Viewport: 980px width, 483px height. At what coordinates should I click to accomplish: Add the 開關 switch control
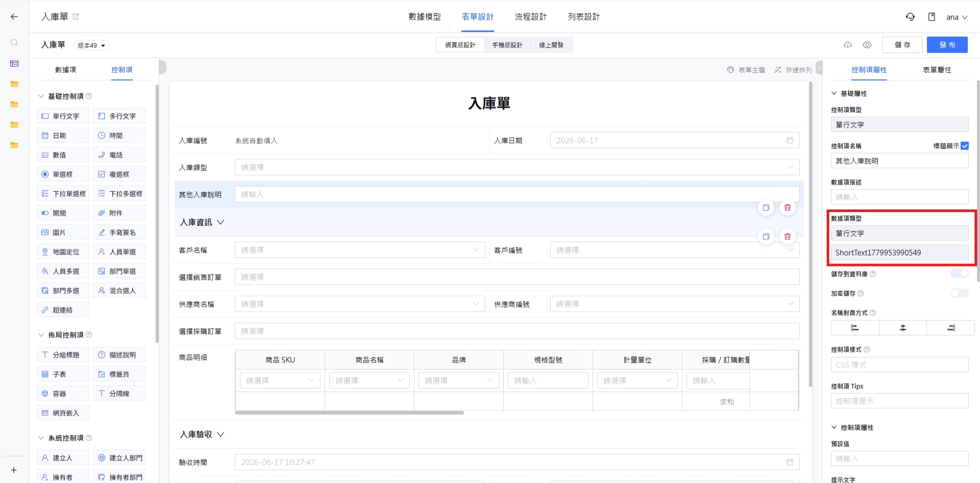63,213
